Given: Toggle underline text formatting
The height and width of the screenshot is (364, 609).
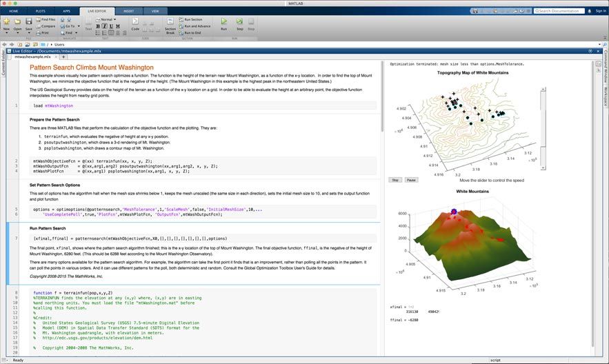Looking at the screenshot, I should click(112, 26).
